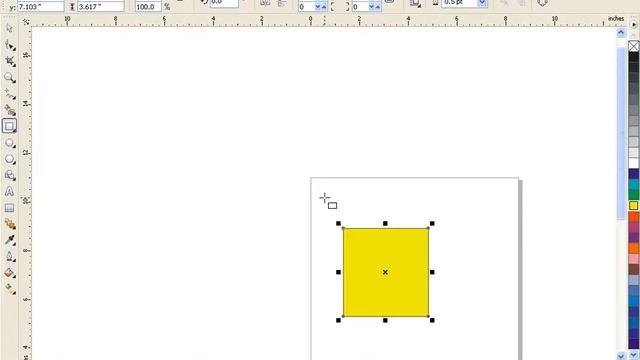
Task: Click the top-right selection handle
Action: click(x=432, y=224)
